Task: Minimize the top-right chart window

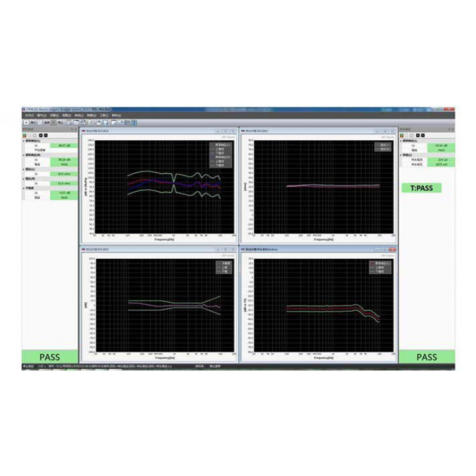Action: pos(377,131)
